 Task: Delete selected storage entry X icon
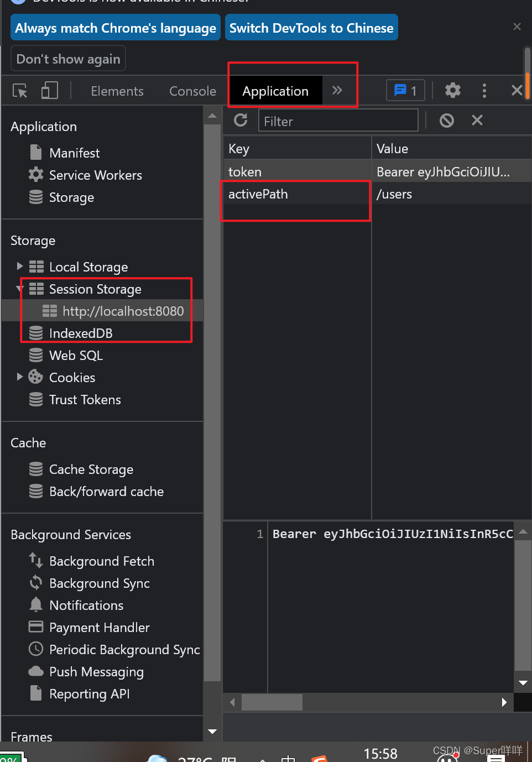click(477, 120)
